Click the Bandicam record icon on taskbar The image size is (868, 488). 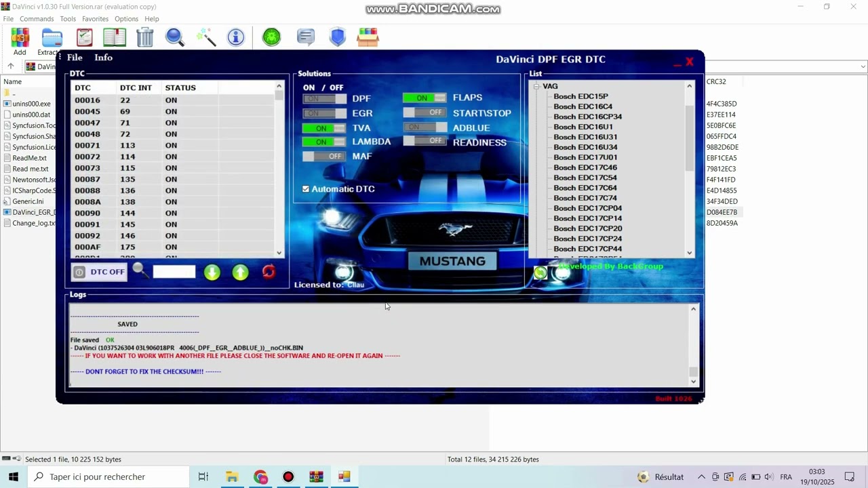pyautogui.click(x=288, y=476)
